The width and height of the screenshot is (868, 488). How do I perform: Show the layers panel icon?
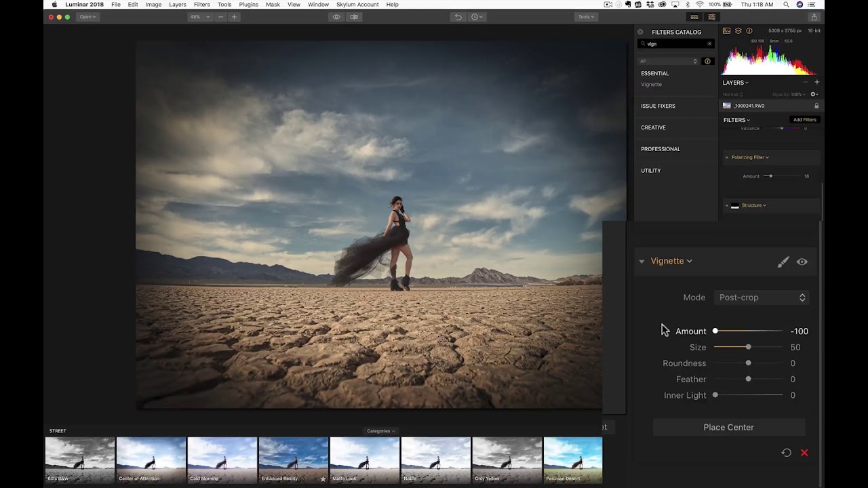tap(738, 31)
